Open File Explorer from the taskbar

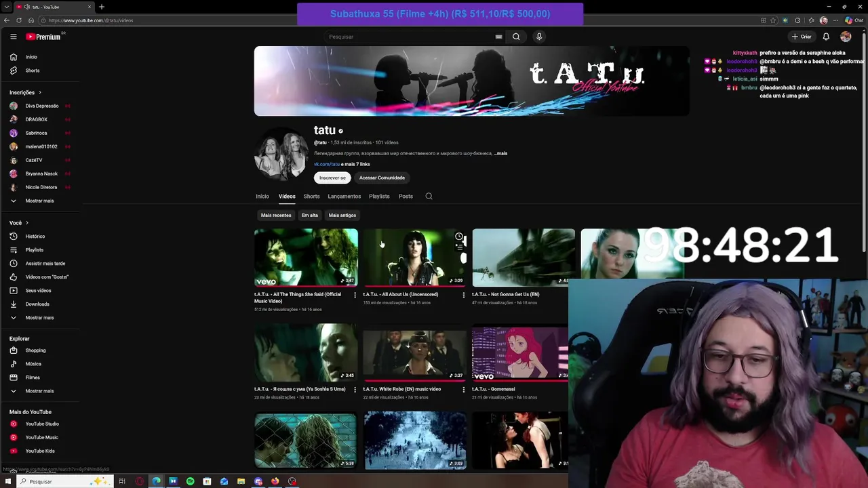click(241, 481)
